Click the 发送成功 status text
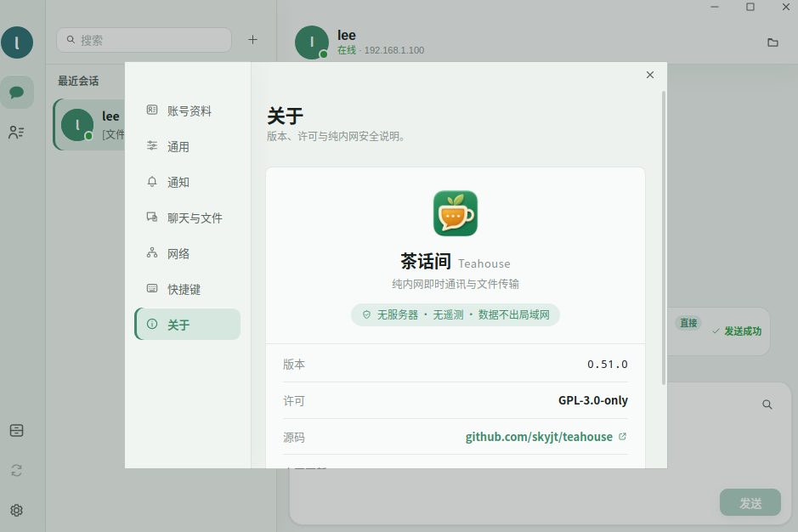 pyautogui.click(x=743, y=331)
